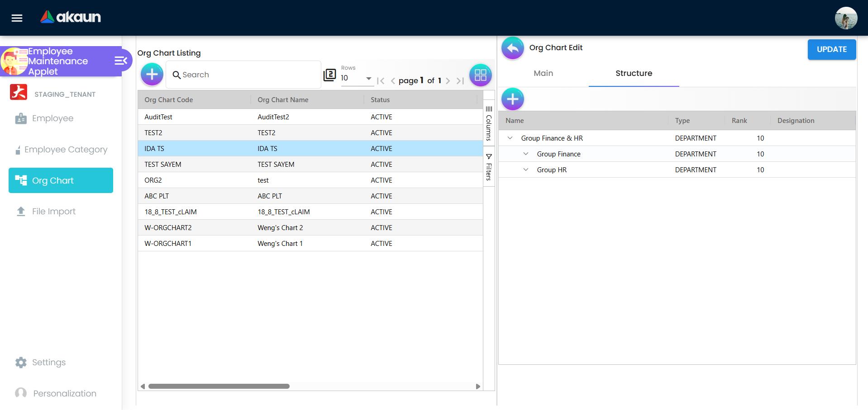This screenshot has height=410, width=868.
Task: Open the hamburger main menu
Action: tap(17, 18)
